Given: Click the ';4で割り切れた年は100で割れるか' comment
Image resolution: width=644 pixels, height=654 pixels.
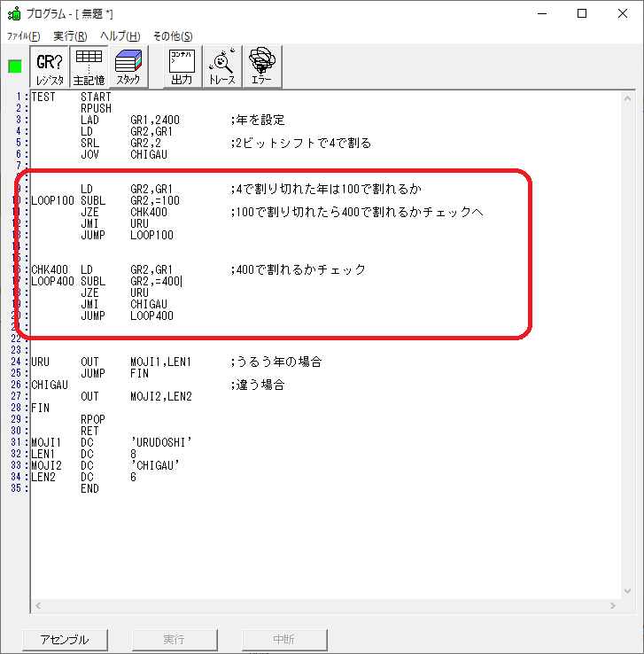Looking at the screenshot, I should click(326, 190).
